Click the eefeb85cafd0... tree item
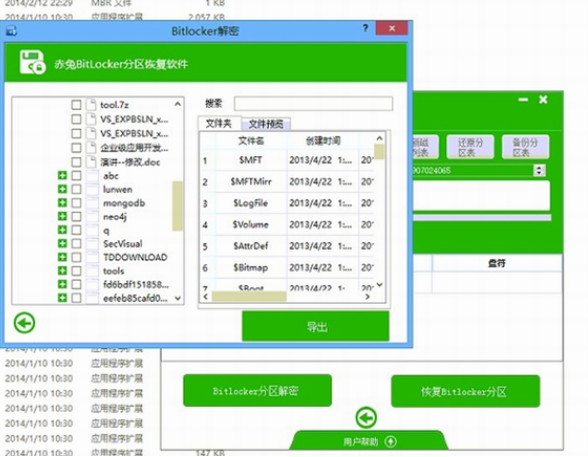 click(x=135, y=298)
